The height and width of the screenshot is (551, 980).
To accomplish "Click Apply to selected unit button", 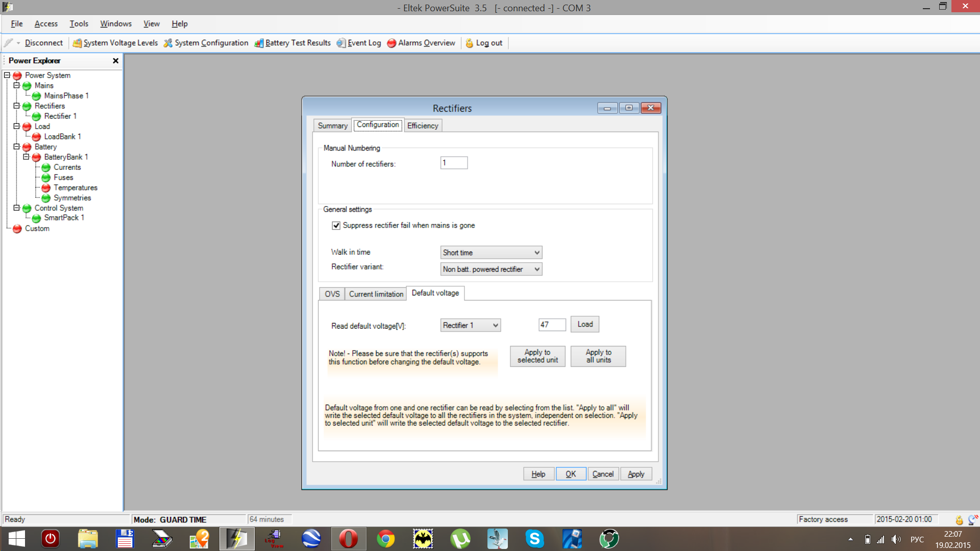I will [537, 356].
